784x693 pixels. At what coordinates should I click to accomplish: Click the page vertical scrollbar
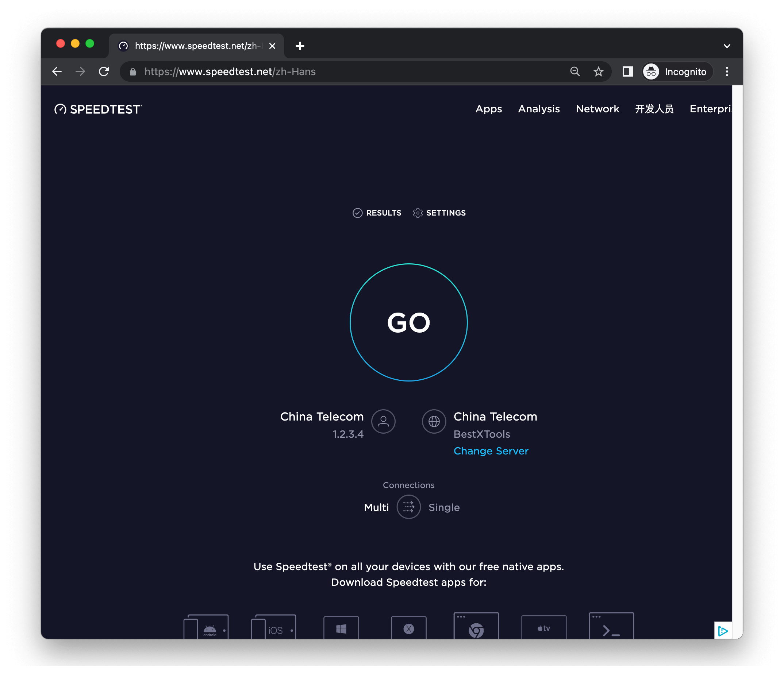[x=737, y=345]
